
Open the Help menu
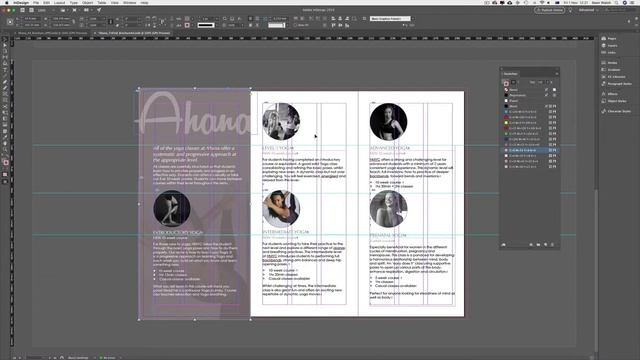[144, 2]
